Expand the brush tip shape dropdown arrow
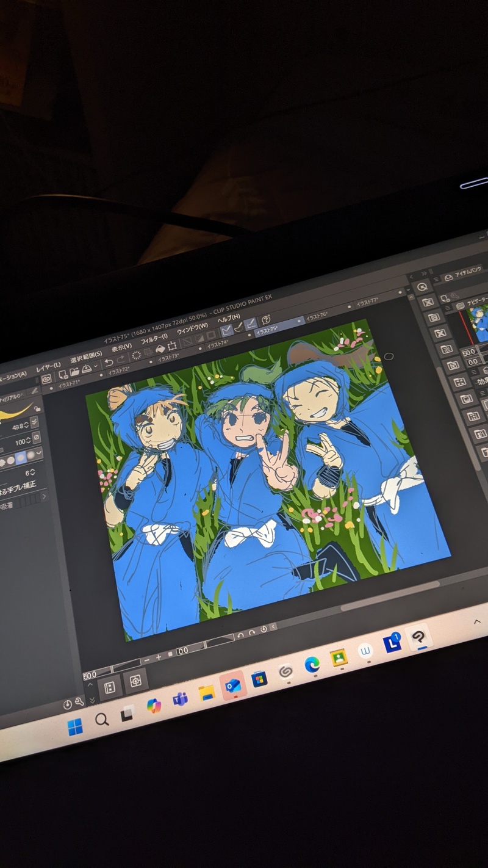Screen dimensions: 488x868 click(x=39, y=453)
